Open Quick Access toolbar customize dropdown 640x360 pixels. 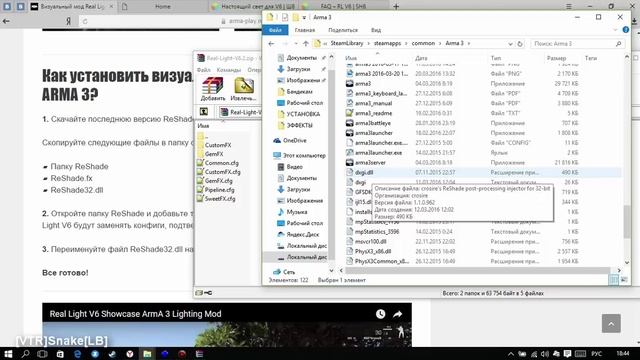tap(304, 17)
